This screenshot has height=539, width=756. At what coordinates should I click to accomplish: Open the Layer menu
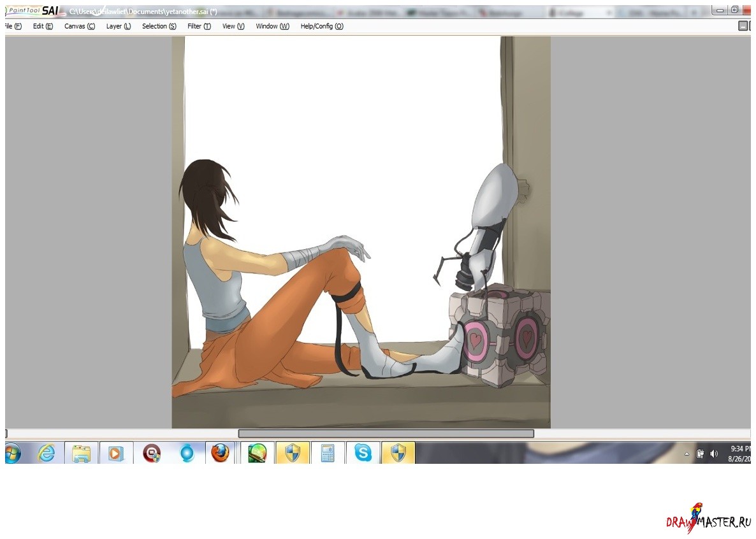(119, 26)
